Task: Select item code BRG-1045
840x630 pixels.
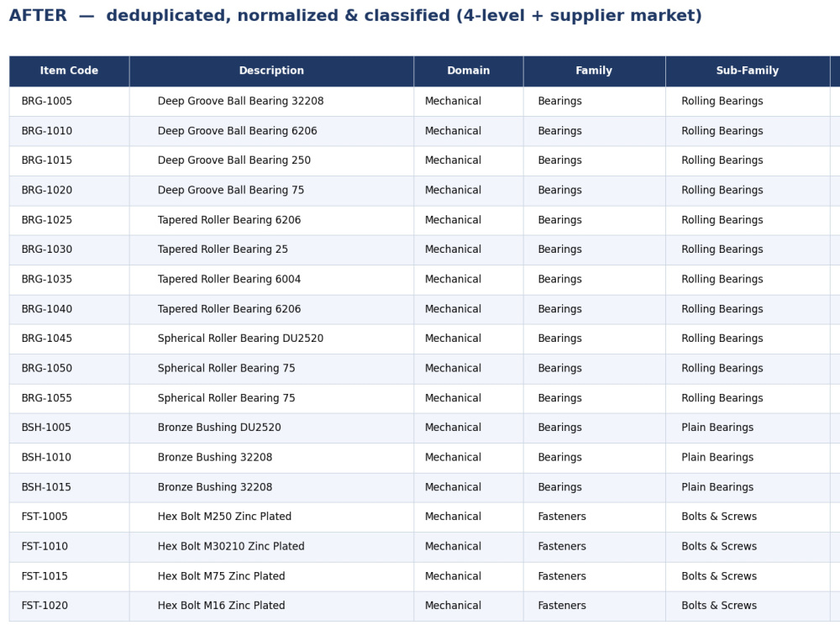Action: click(x=46, y=339)
